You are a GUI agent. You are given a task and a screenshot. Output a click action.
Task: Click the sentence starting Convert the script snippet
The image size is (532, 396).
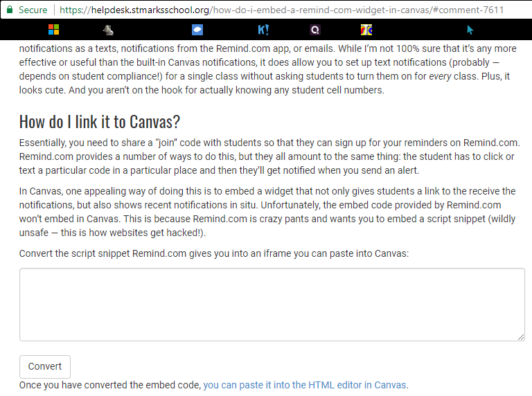click(214, 253)
